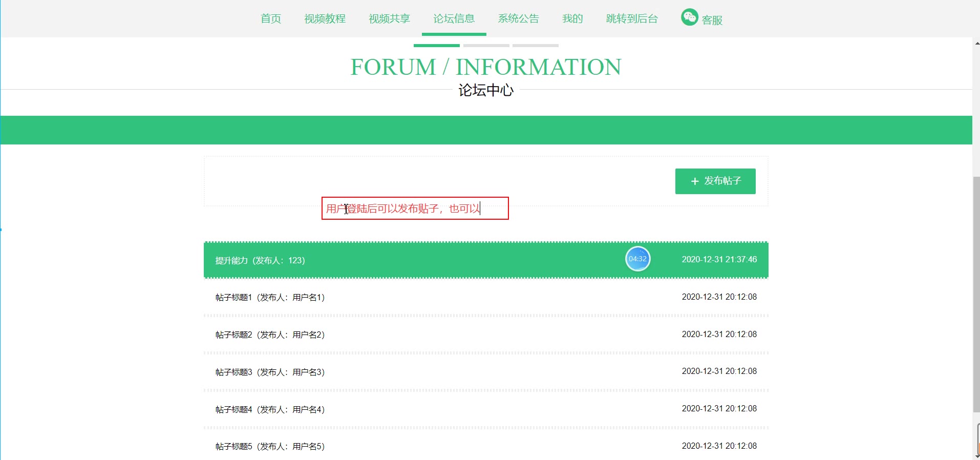Image resolution: width=980 pixels, height=460 pixels.
Task: Click the scrollbar up arrow
Action: pyautogui.click(x=976, y=44)
